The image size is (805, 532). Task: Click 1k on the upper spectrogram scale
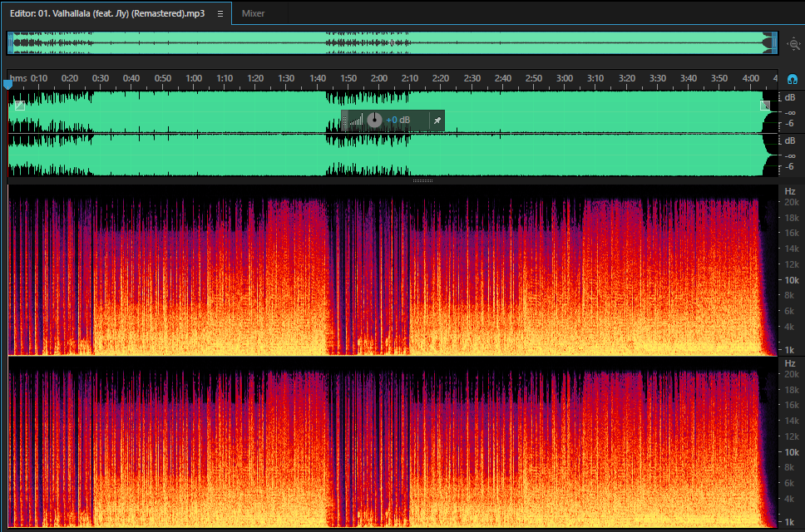tap(789, 350)
